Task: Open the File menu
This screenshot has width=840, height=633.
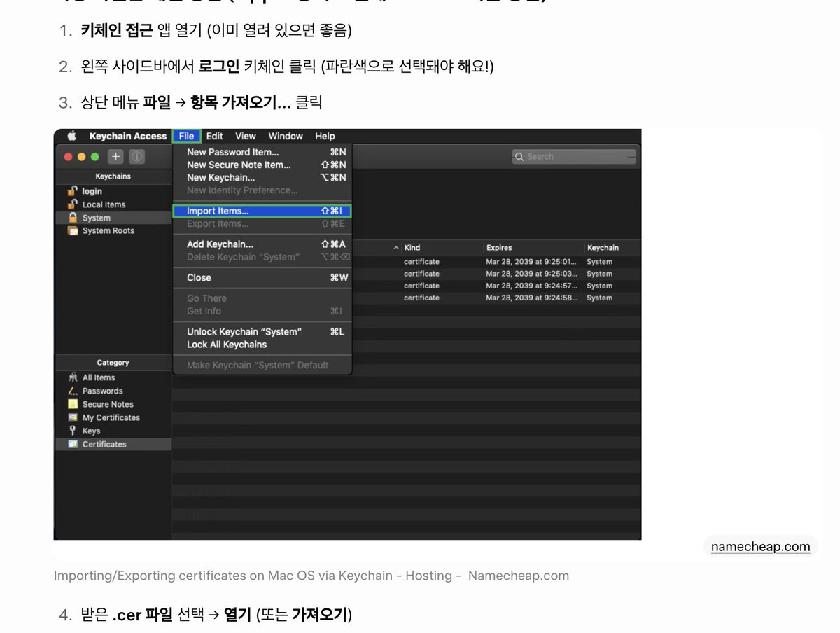Action: click(186, 136)
